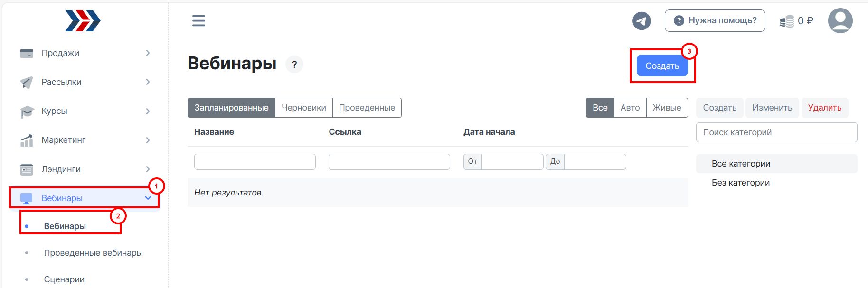Focus the Название filter input
Viewport: 868px width, 288px height.
pos(255,162)
